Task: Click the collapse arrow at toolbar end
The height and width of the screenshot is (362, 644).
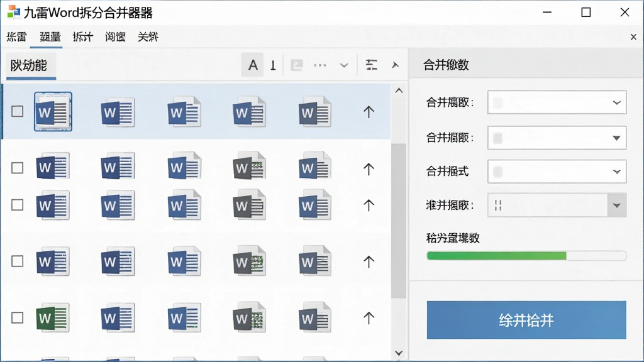Action: [x=395, y=65]
